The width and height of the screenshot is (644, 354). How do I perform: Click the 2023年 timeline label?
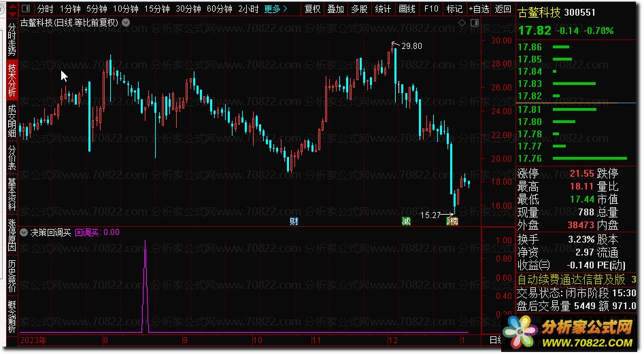(x=33, y=340)
